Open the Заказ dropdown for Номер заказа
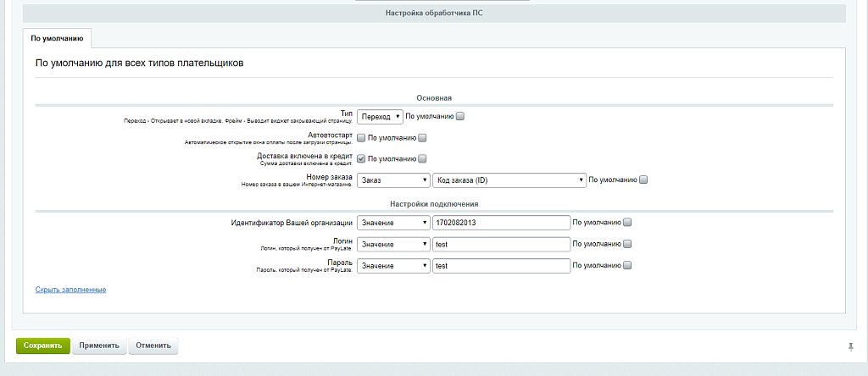This screenshot has width=868, height=376. coord(393,180)
